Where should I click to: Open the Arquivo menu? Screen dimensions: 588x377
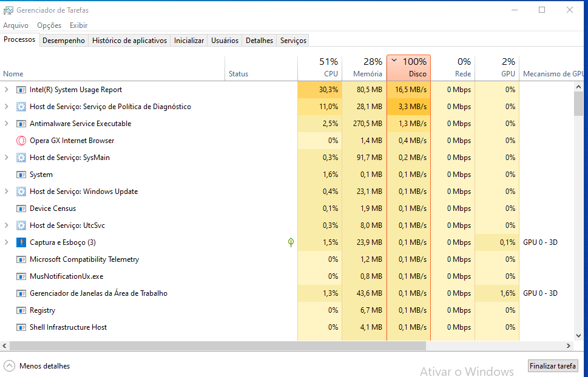(16, 25)
